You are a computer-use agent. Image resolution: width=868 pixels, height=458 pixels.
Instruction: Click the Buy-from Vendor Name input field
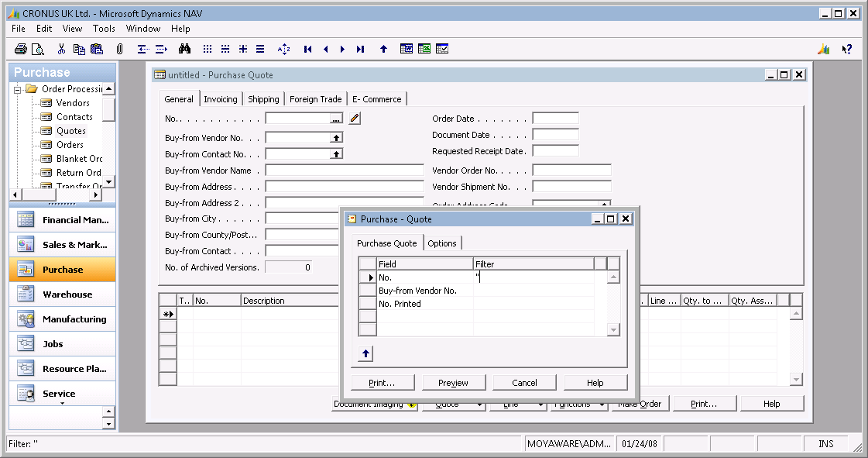345,170
